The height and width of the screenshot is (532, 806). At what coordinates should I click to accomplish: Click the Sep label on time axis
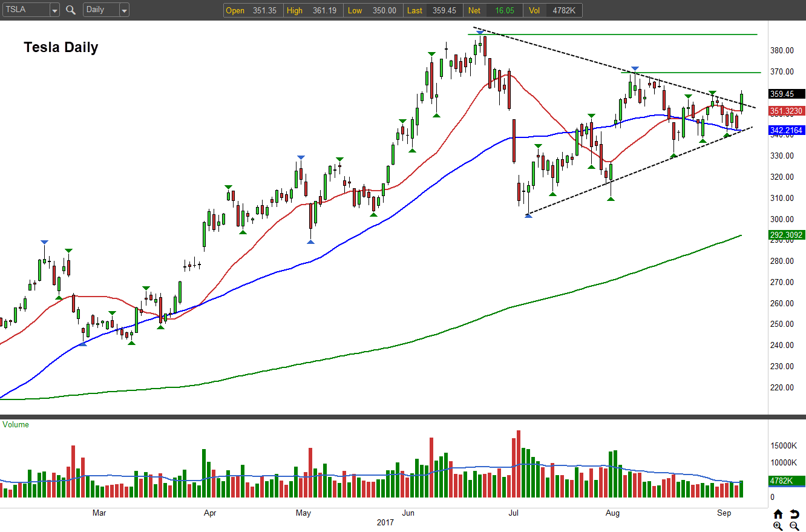[x=724, y=513]
